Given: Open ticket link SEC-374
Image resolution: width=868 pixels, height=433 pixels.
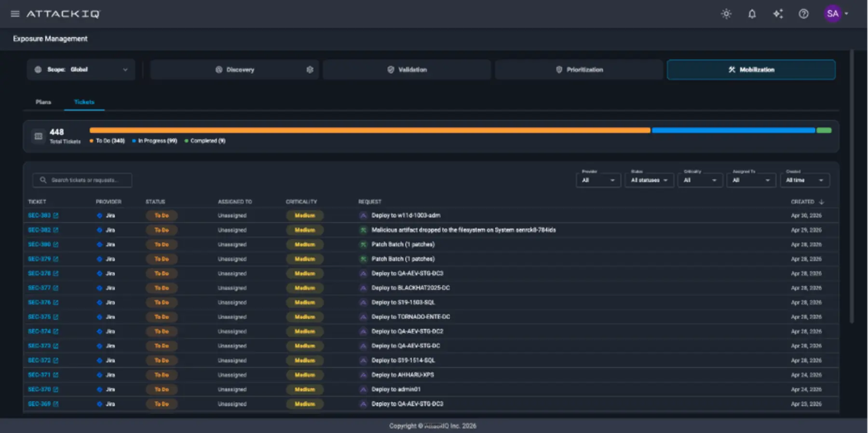Looking at the screenshot, I should (x=39, y=331).
